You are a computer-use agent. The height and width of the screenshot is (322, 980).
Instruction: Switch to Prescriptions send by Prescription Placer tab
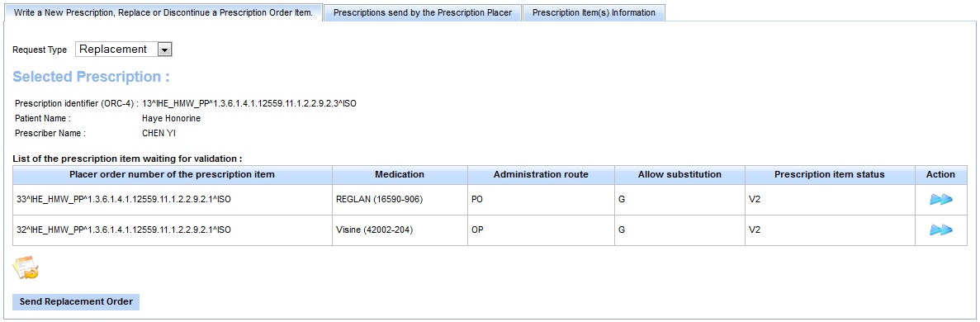point(423,12)
